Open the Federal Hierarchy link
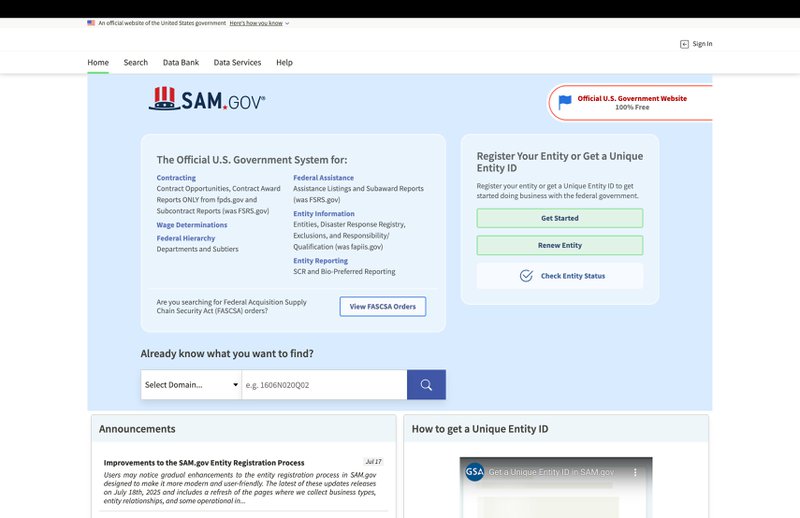The width and height of the screenshot is (800, 518). pyautogui.click(x=186, y=238)
